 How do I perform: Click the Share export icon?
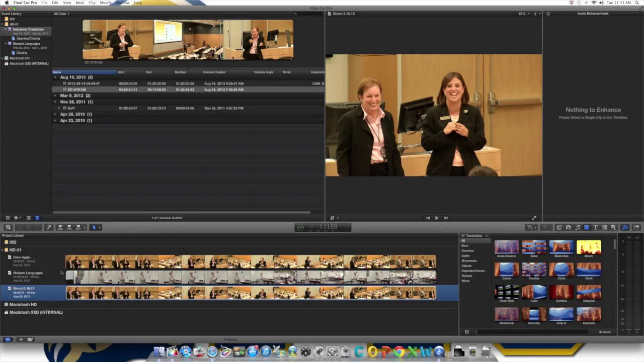click(x=636, y=227)
